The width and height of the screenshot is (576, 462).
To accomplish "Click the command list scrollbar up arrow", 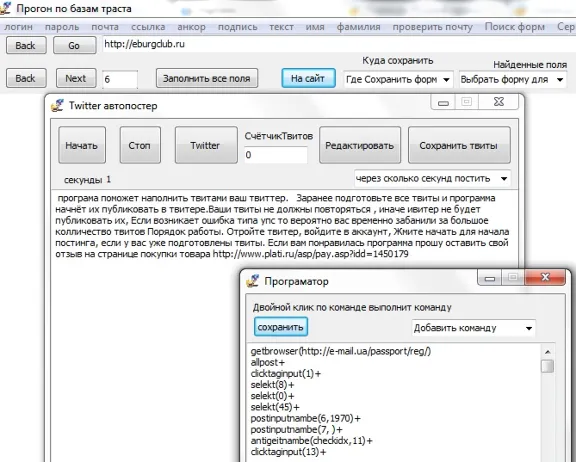I will click(x=547, y=352).
